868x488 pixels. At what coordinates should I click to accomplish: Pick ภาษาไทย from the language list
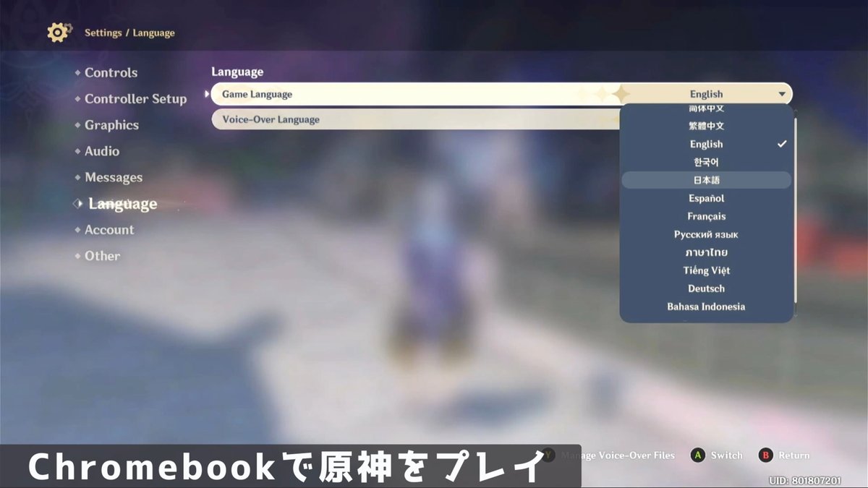tap(706, 252)
